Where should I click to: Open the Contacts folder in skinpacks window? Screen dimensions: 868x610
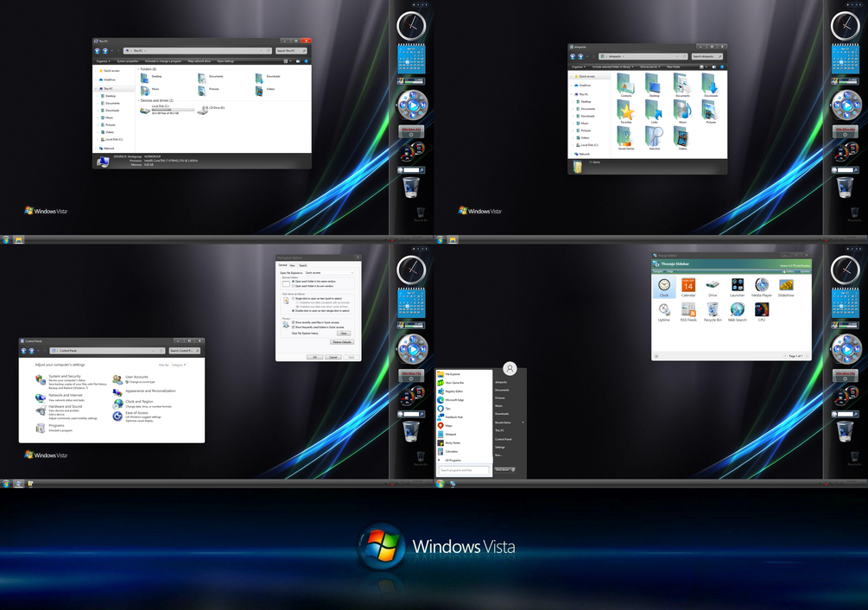[626, 86]
